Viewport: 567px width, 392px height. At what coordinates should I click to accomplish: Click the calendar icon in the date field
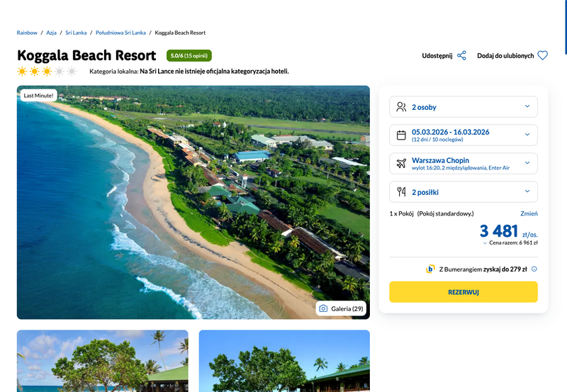point(401,135)
